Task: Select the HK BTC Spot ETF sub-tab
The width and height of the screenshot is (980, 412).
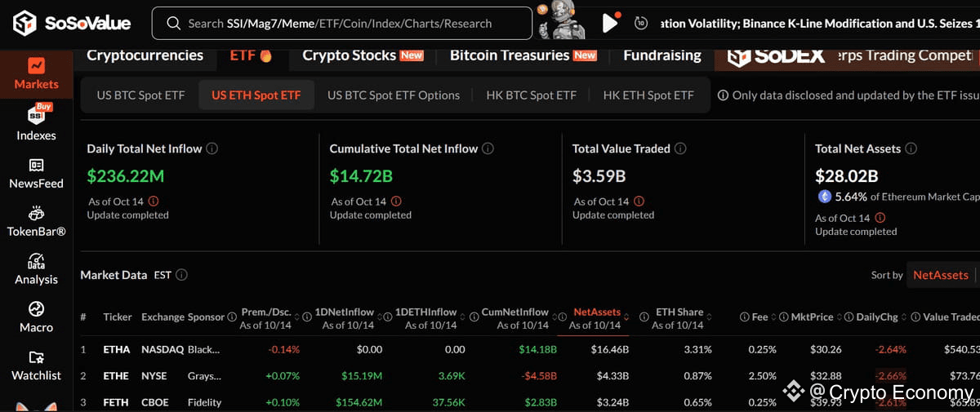Action: pos(531,95)
